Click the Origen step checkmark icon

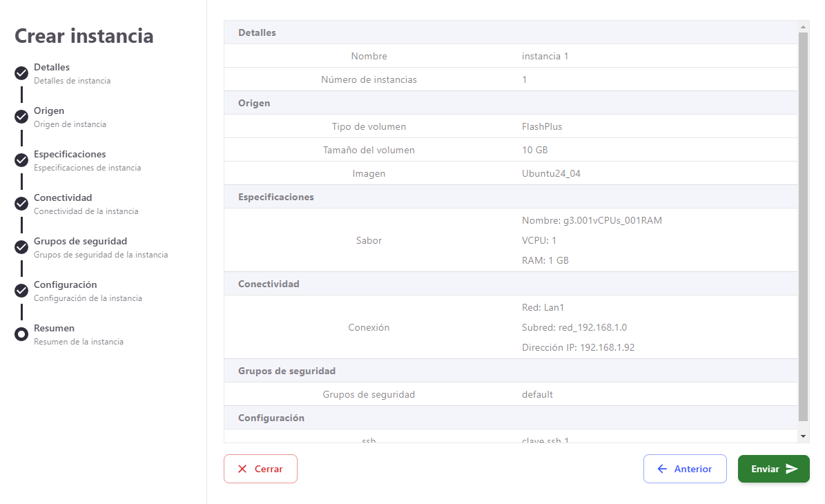pyautogui.click(x=21, y=117)
